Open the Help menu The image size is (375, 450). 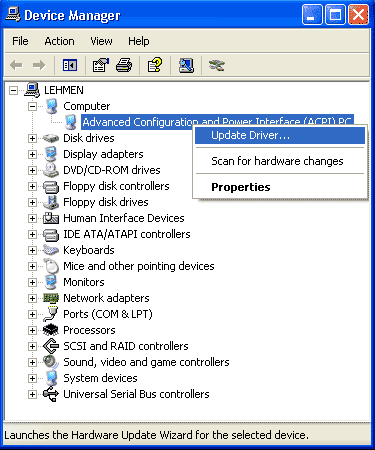coord(139,41)
